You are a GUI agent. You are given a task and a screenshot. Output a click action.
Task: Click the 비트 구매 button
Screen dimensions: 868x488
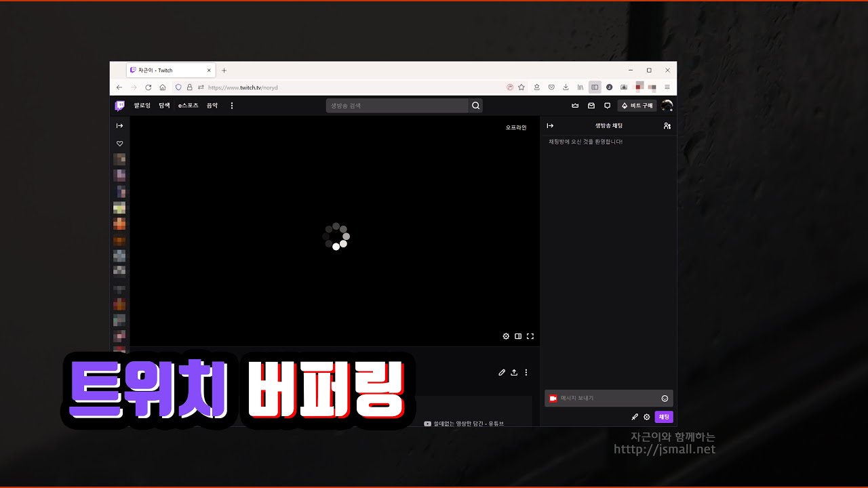tap(637, 106)
